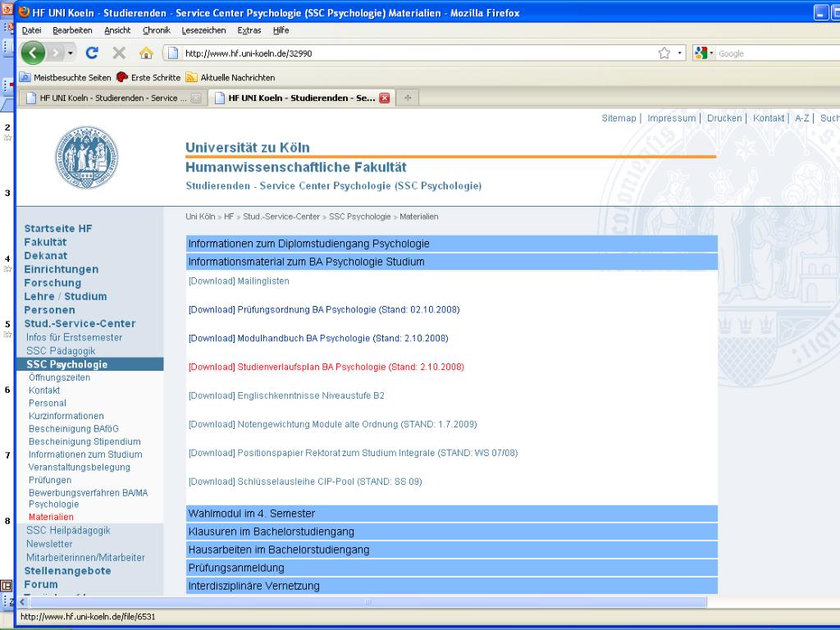The width and height of the screenshot is (840, 630).
Task: Click the stop loading X icon
Action: [119, 52]
